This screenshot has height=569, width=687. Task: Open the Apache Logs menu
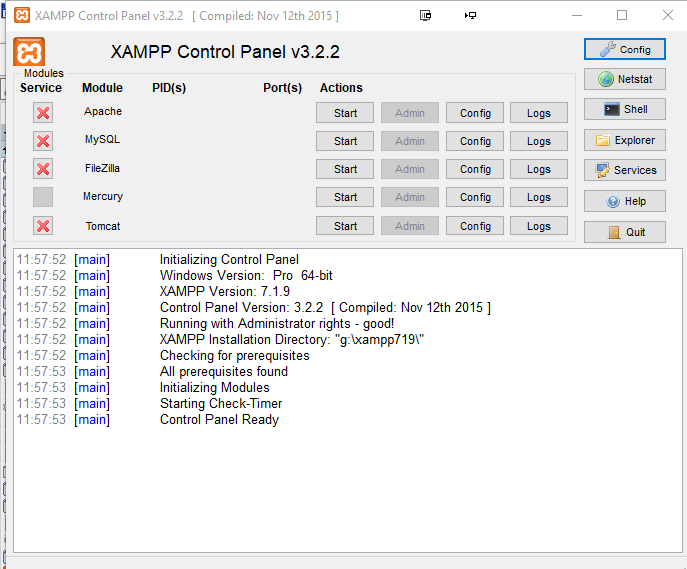click(x=539, y=113)
